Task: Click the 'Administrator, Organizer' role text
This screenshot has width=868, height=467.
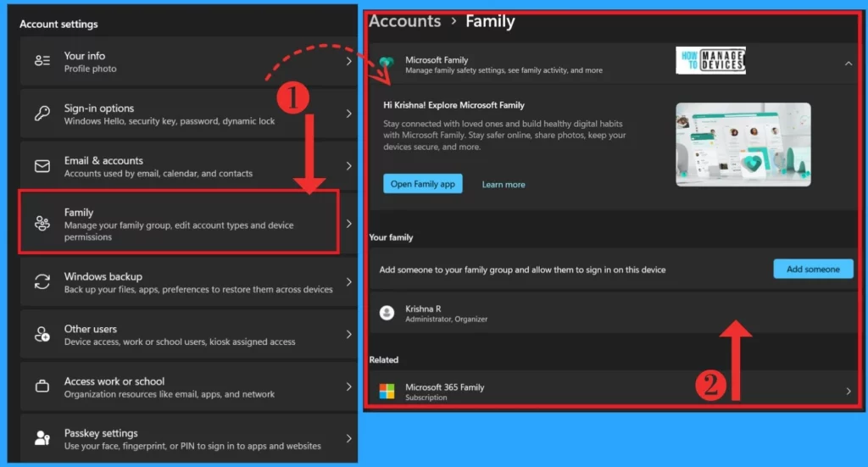Action: point(446,320)
